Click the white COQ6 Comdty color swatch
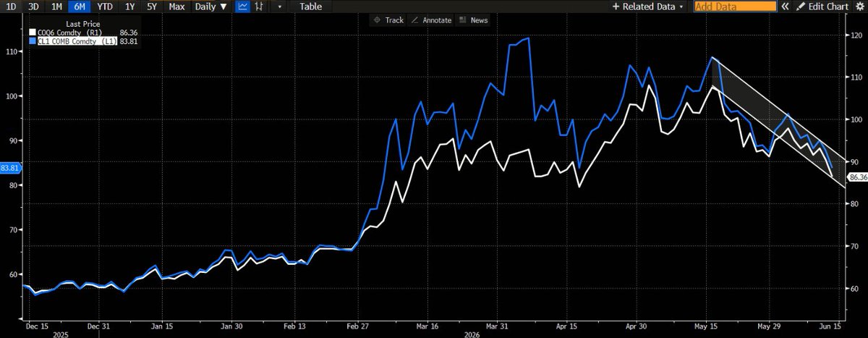Image resolution: width=868 pixels, height=338 pixels. point(33,33)
